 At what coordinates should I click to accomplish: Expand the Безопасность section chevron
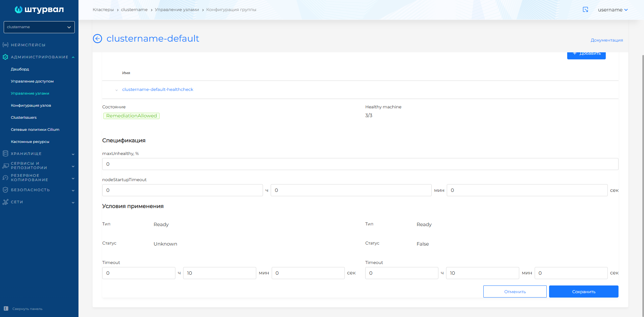[x=73, y=191]
